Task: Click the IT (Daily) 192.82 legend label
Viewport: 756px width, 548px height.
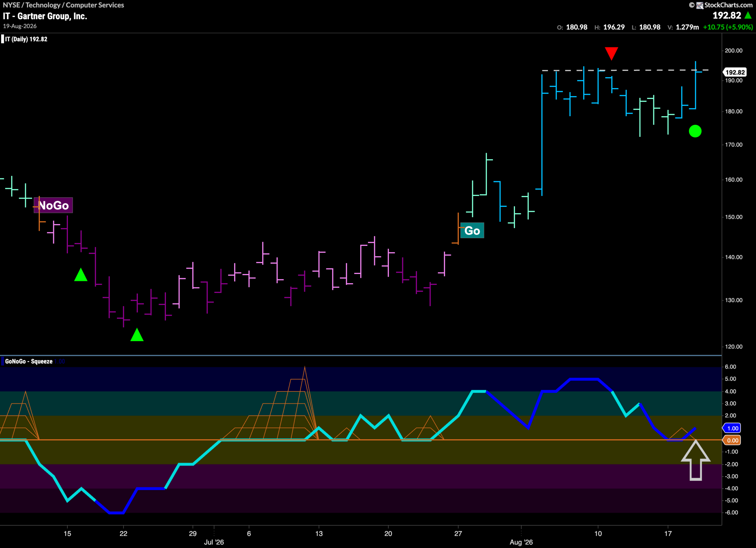Action: pos(26,39)
